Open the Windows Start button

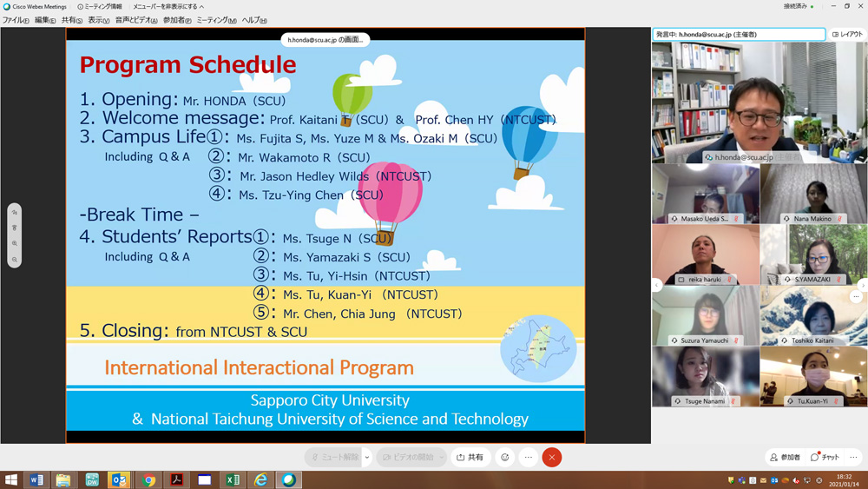10,479
